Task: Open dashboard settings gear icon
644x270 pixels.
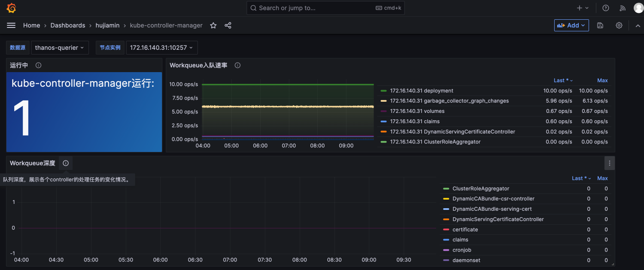Action: click(x=619, y=25)
